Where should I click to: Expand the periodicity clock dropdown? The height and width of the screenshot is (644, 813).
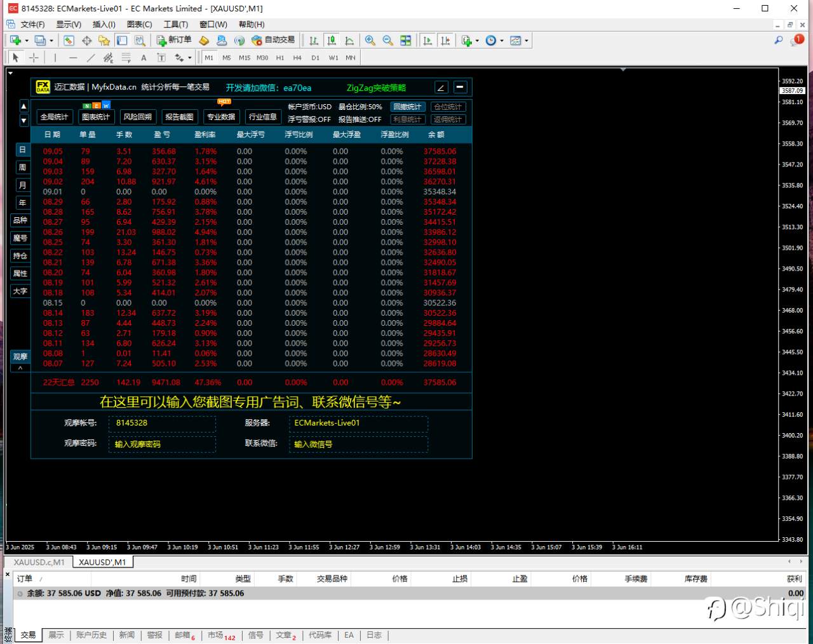[x=502, y=41]
